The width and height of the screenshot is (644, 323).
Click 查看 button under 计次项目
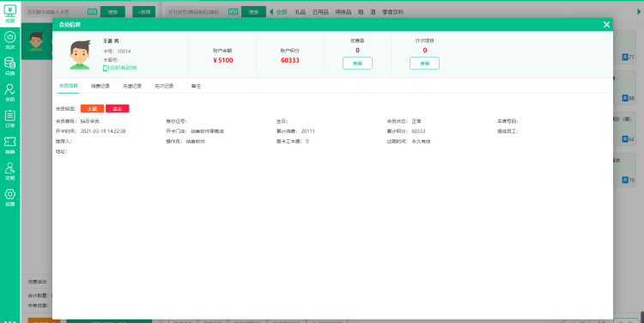point(425,64)
